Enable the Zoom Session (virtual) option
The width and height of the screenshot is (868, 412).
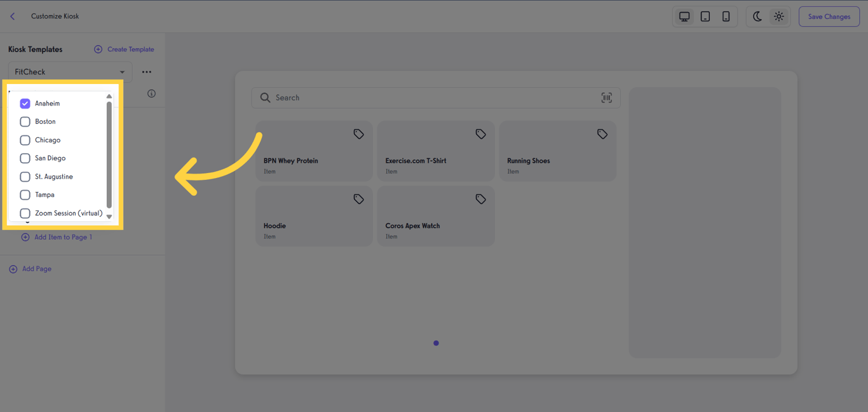pos(25,213)
